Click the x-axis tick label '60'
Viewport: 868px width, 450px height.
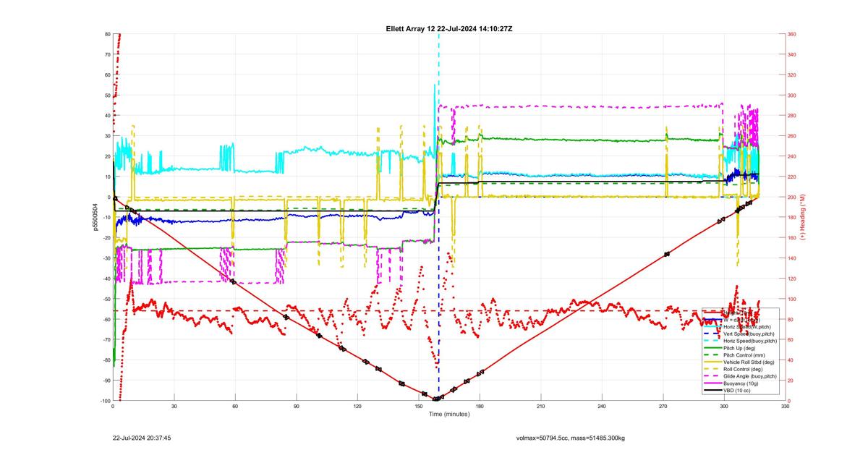tap(235, 407)
